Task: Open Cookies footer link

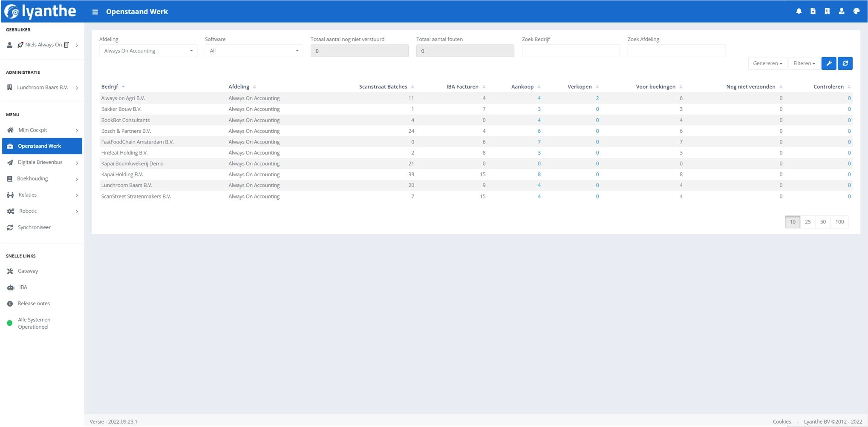Action: [782, 422]
